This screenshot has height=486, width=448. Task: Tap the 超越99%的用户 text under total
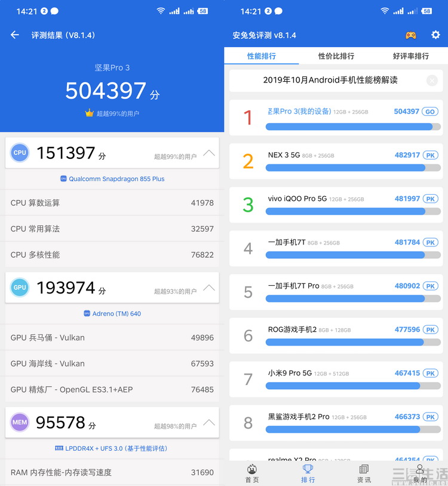coord(118,114)
